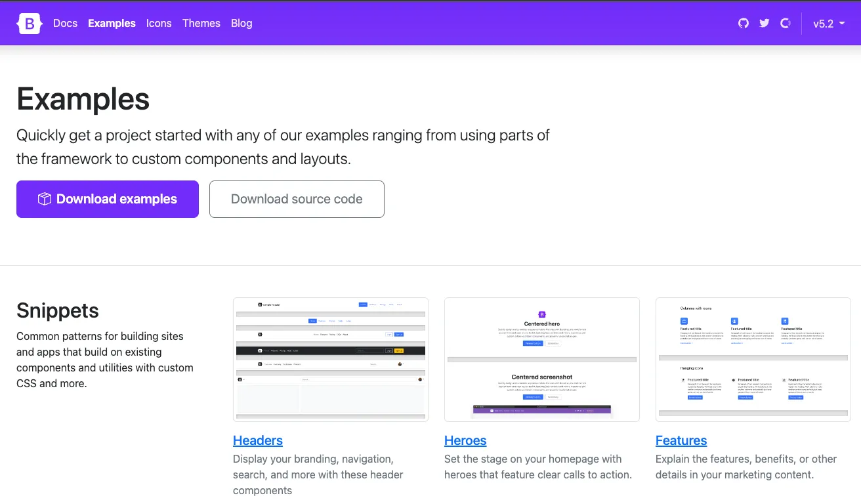The width and height of the screenshot is (861, 504).
Task: Navigate to the Themes page
Action: 201,24
